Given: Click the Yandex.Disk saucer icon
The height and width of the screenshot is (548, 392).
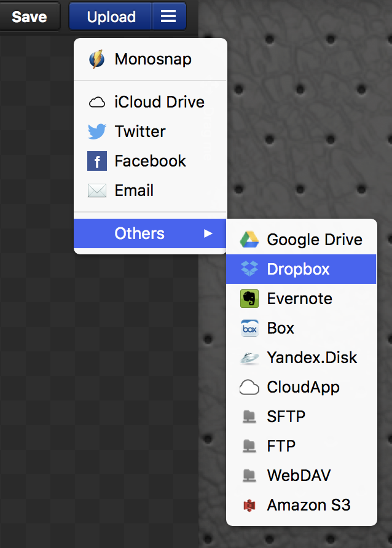Looking at the screenshot, I should pyautogui.click(x=249, y=358).
